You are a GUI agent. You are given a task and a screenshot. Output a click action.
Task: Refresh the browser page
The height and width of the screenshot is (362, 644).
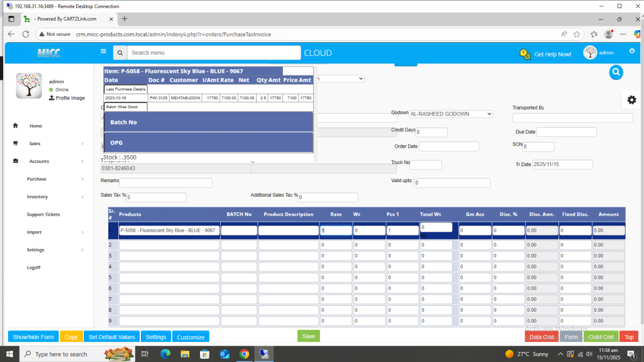(26, 34)
